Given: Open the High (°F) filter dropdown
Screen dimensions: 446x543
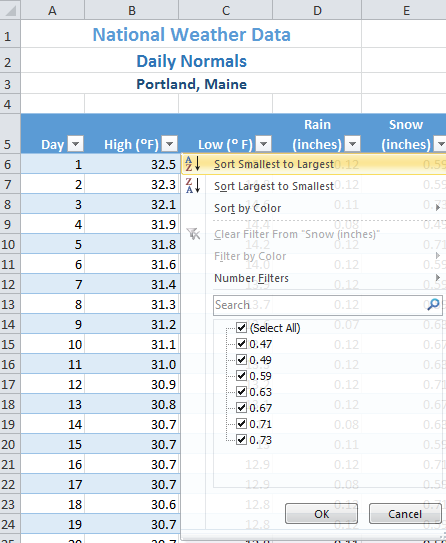Looking at the screenshot, I should (x=170, y=144).
